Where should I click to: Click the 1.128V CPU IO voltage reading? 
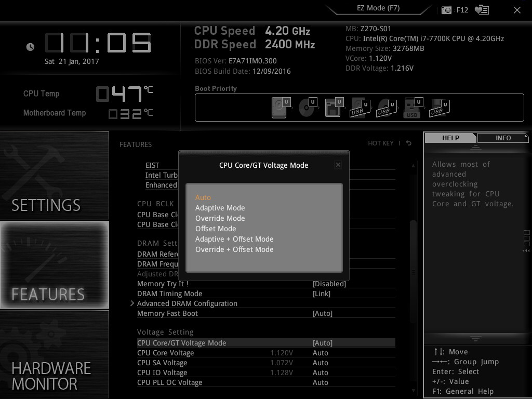point(281,373)
